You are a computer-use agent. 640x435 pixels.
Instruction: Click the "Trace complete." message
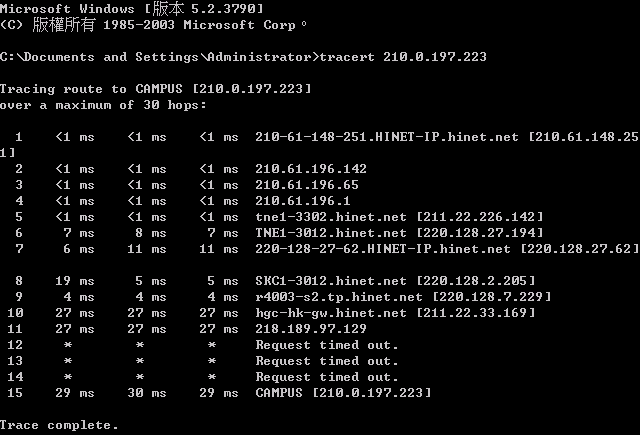pyautogui.click(x=59, y=425)
